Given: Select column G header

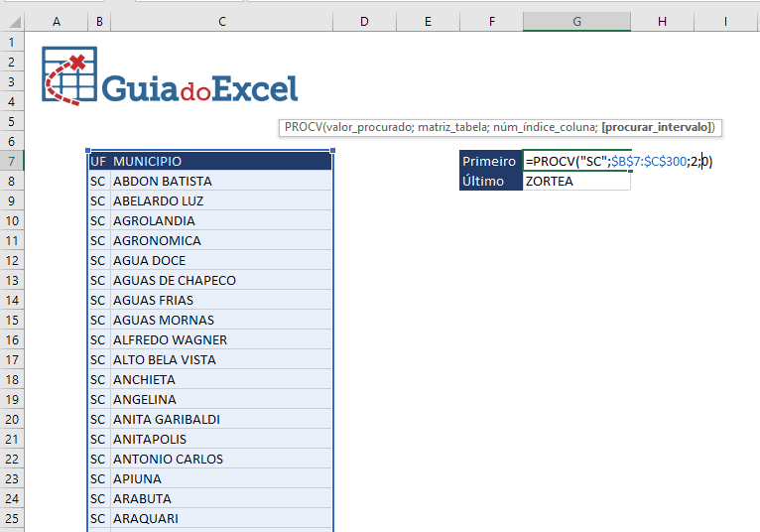Looking at the screenshot, I should [576, 22].
